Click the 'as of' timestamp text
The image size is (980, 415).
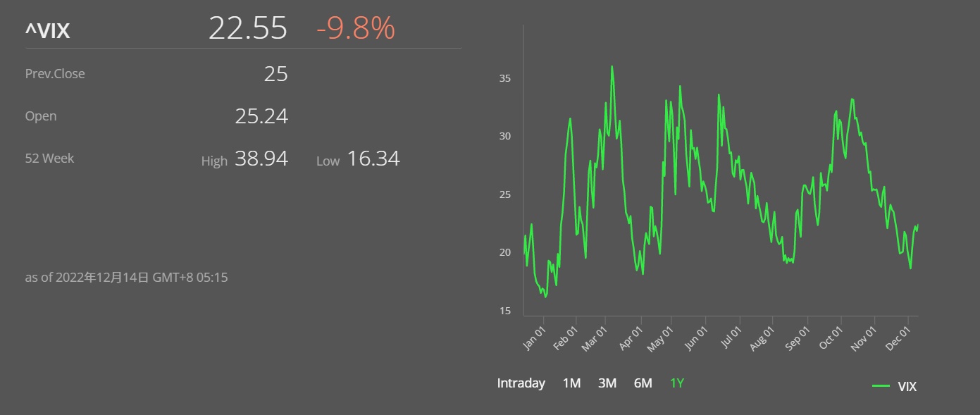pos(126,278)
